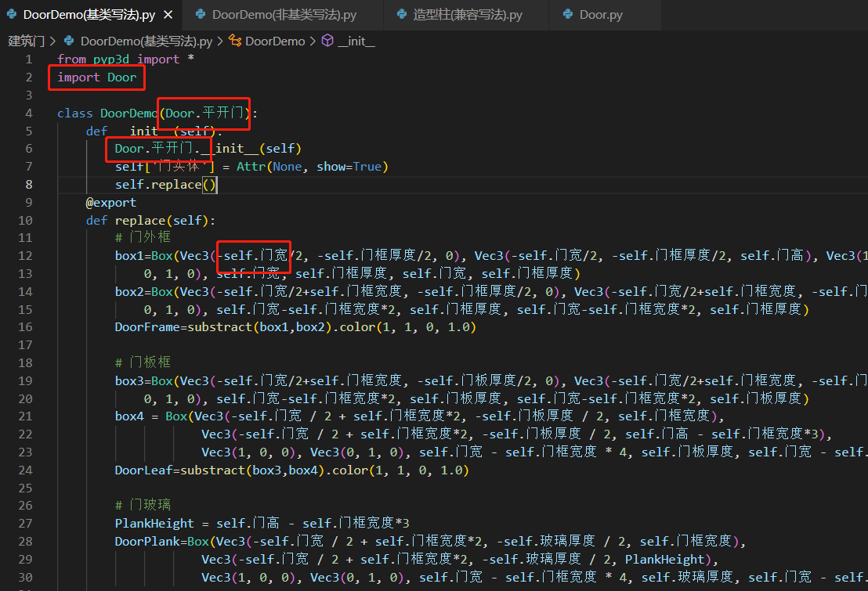Open the 造型柱(兼容写法).py tab
Viewport: 868px width, 591px height.
click(x=467, y=15)
